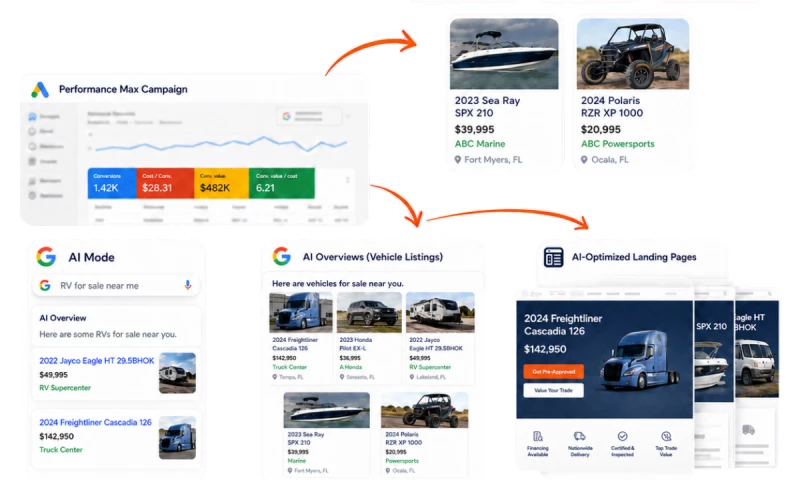Click the gray truck icon on the rearmost landing page
The width and height of the screenshot is (800, 480).
[748, 430]
